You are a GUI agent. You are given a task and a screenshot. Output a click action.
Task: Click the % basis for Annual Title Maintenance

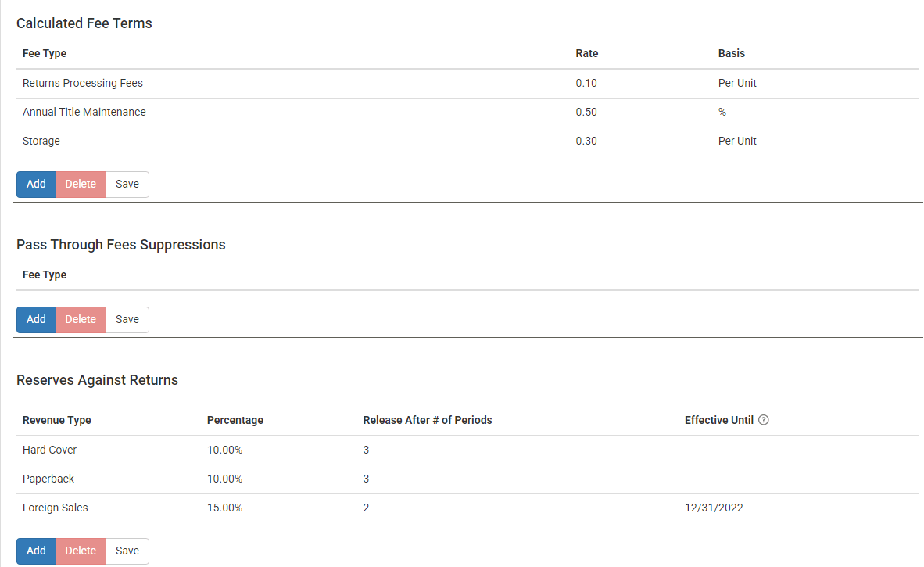click(x=722, y=113)
